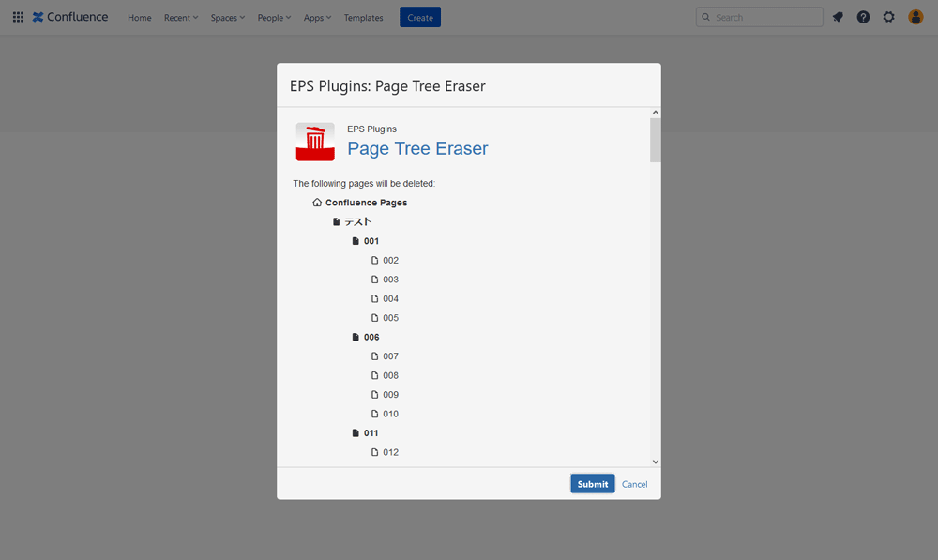938x560 pixels.
Task: Click the dialog scrollbar down arrow
Action: (x=656, y=462)
